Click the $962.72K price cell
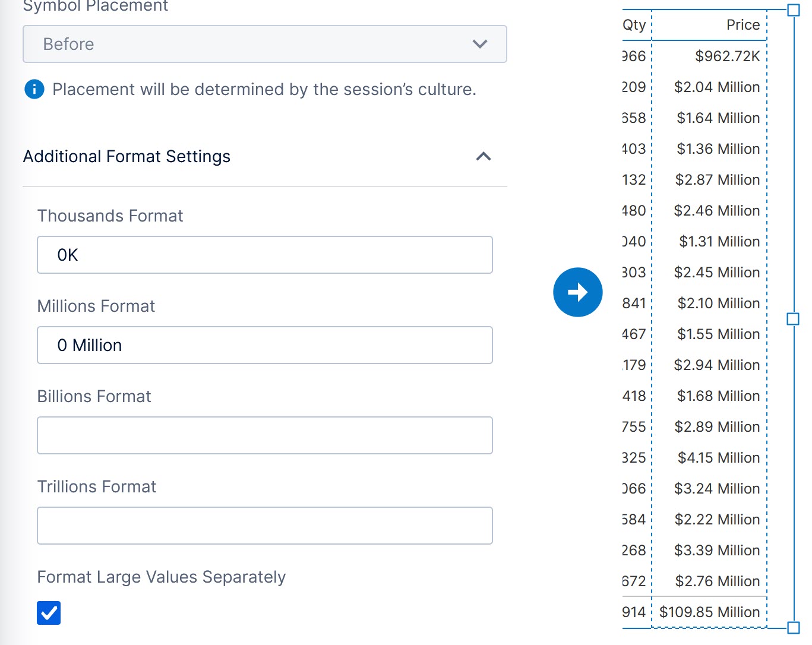This screenshot has width=812, height=645. (727, 56)
